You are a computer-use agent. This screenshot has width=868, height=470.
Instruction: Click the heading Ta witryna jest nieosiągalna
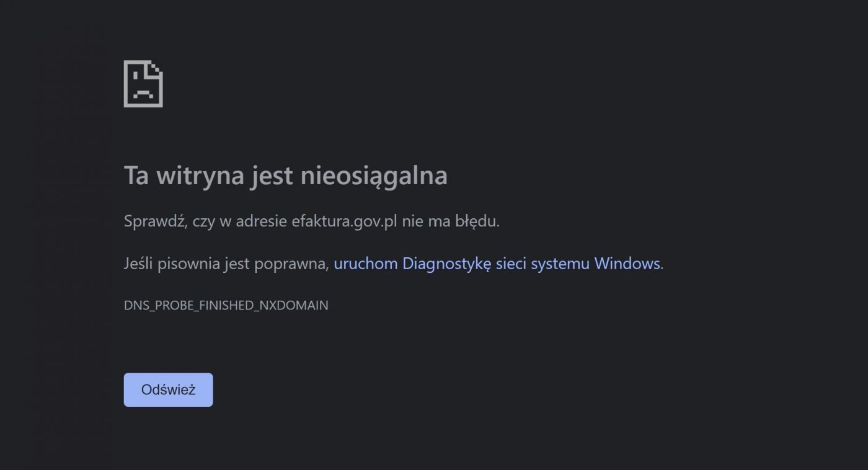coord(286,175)
